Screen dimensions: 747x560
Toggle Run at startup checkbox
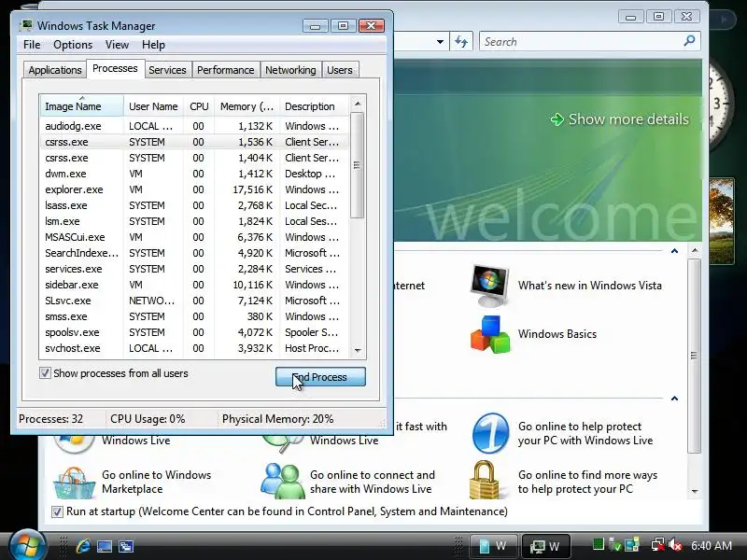[x=57, y=511]
